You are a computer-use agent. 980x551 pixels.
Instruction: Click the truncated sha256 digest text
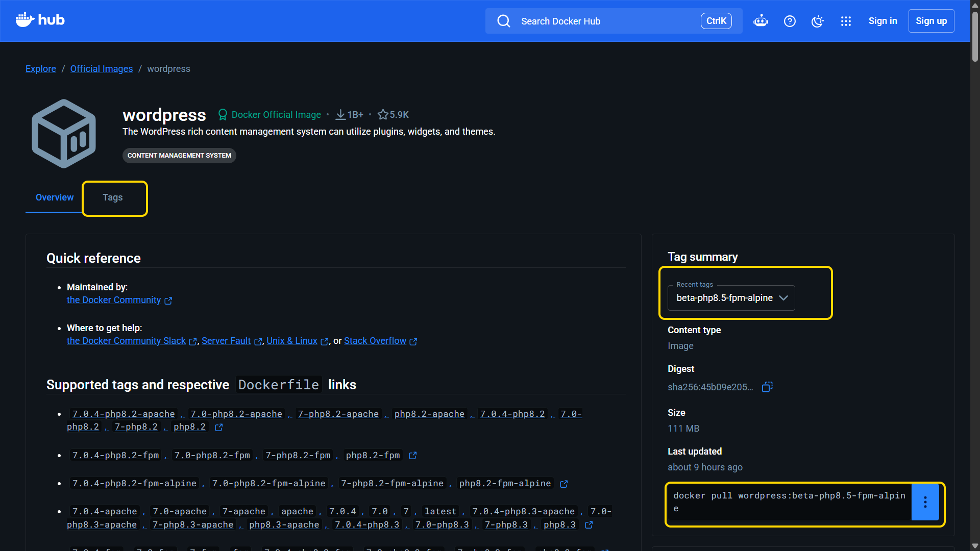[710, 387]
